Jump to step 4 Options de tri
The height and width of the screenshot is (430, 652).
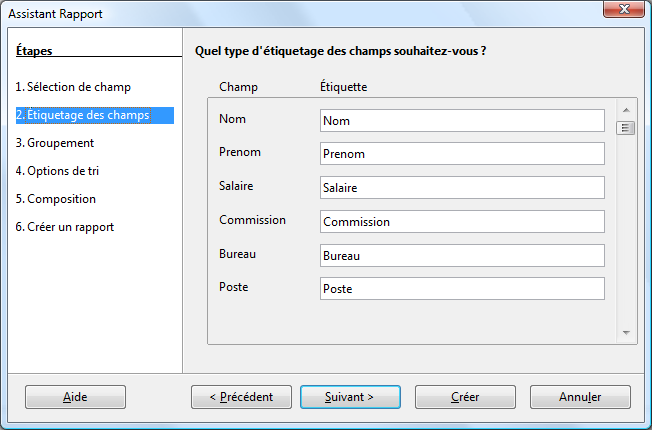pos(57,171)
